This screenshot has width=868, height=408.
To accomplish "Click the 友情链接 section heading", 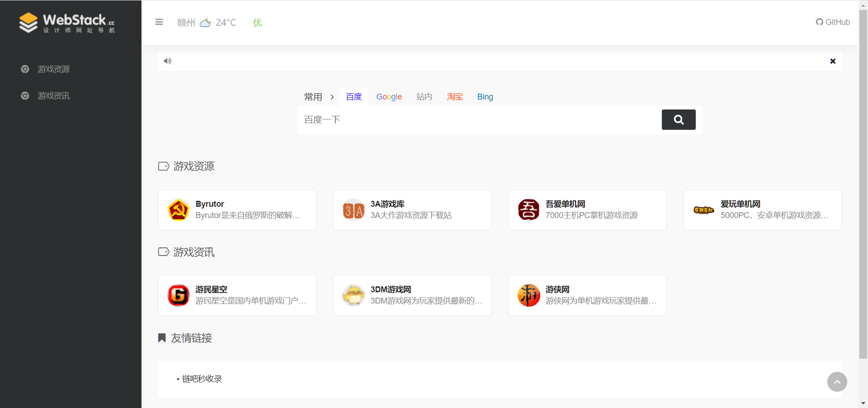I will tap(192, 338).
